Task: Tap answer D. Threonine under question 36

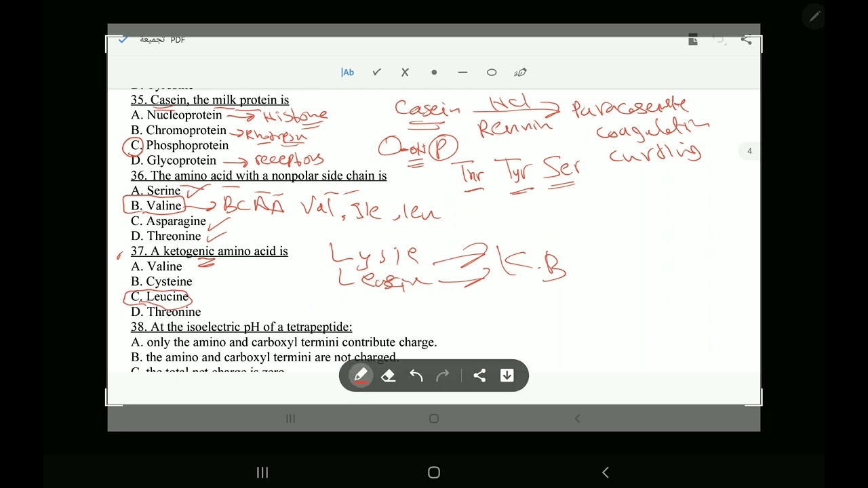Action: [166, 236]
